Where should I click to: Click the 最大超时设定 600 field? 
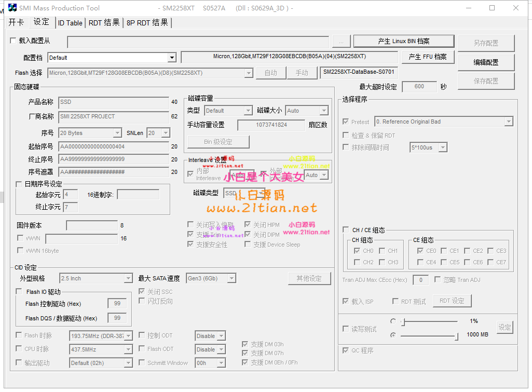[x=419, y=87]
